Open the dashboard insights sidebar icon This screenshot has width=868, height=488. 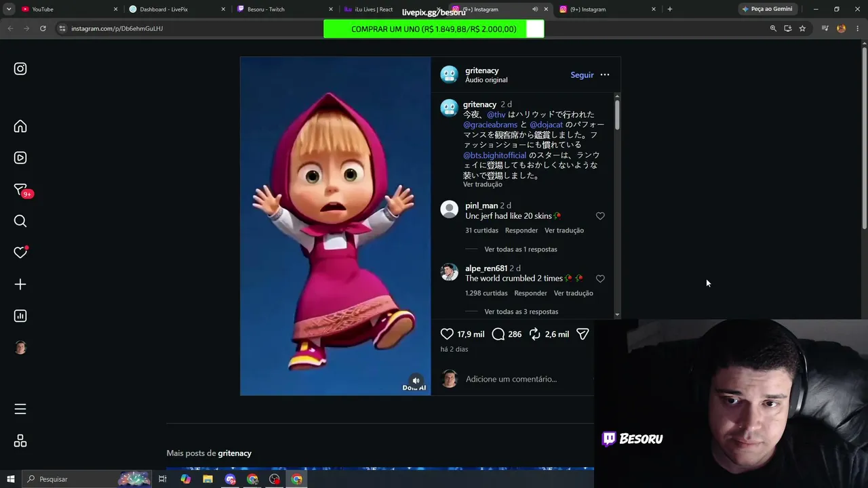tap(20, 316)
